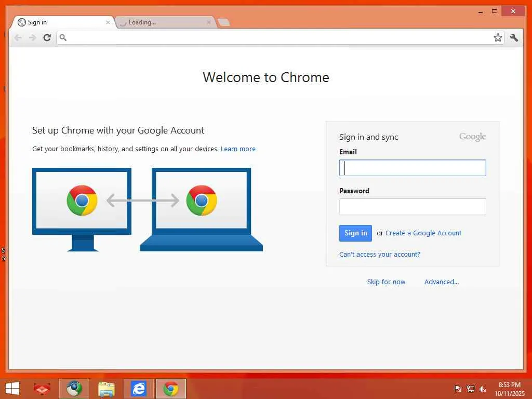Close the Sign in tab

(108, 22)
